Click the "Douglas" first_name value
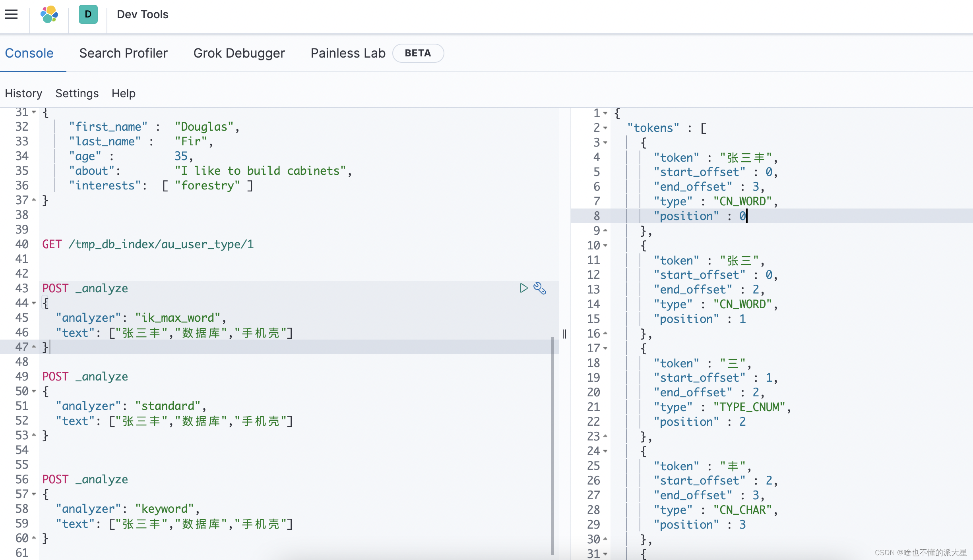Viewport: 973px width, 560px height. point(204,126)
